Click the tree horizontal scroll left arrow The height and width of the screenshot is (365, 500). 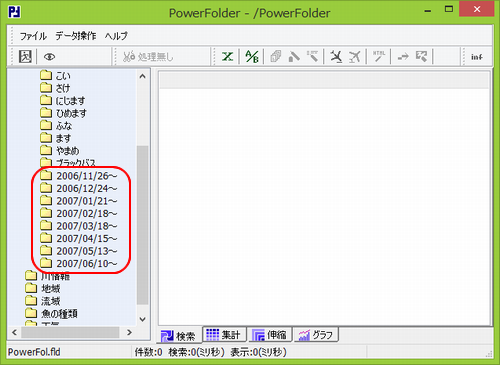14,332
